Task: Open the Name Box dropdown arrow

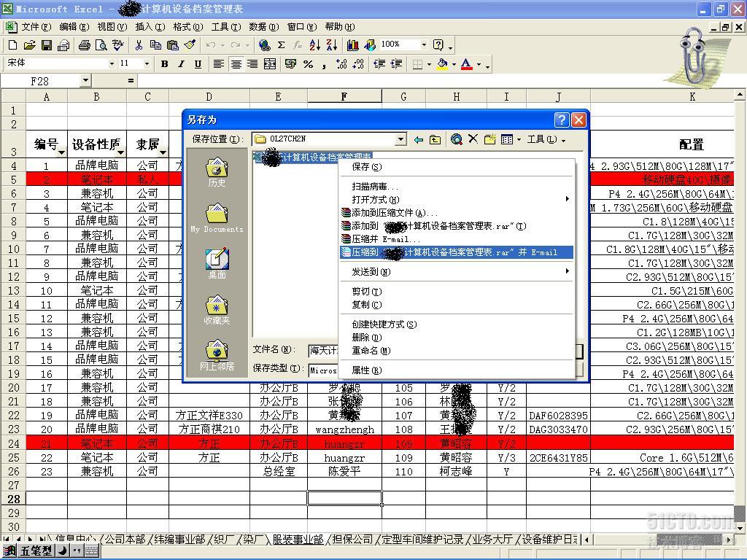Action: coord(86,80)
